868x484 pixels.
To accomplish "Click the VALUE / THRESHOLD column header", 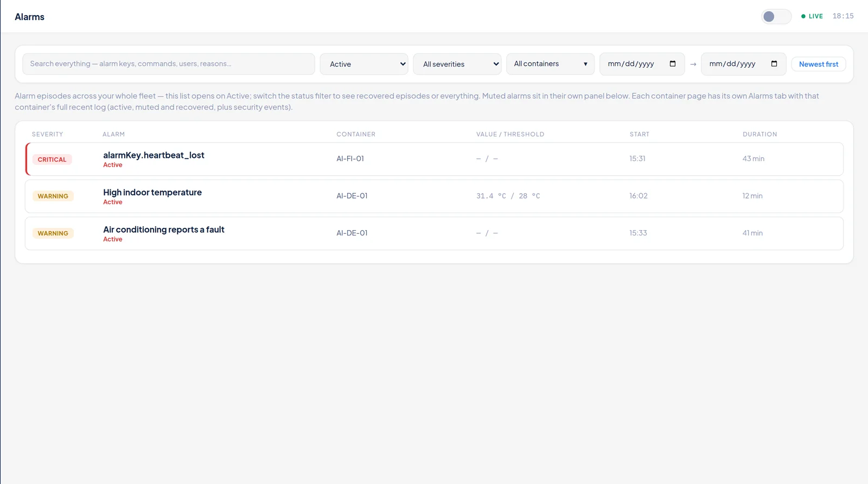I will pyautogui.click(x=510, y=134).
